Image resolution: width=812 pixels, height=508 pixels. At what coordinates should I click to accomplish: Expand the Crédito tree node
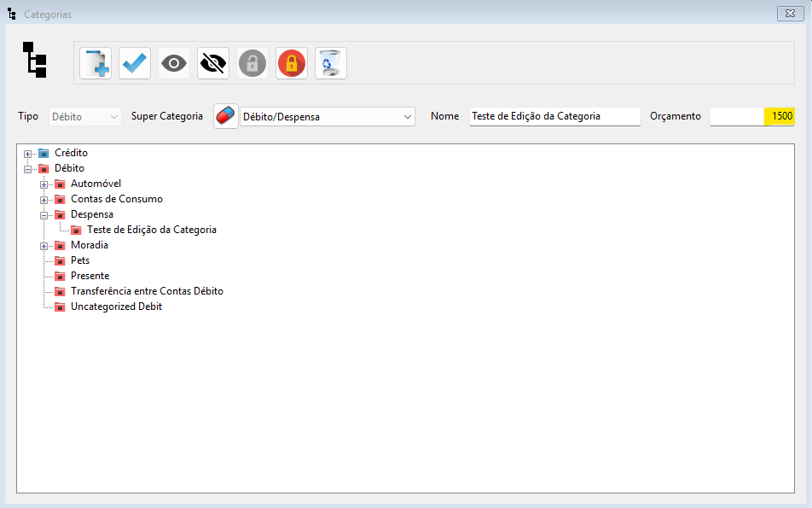[x=28, y=154]
